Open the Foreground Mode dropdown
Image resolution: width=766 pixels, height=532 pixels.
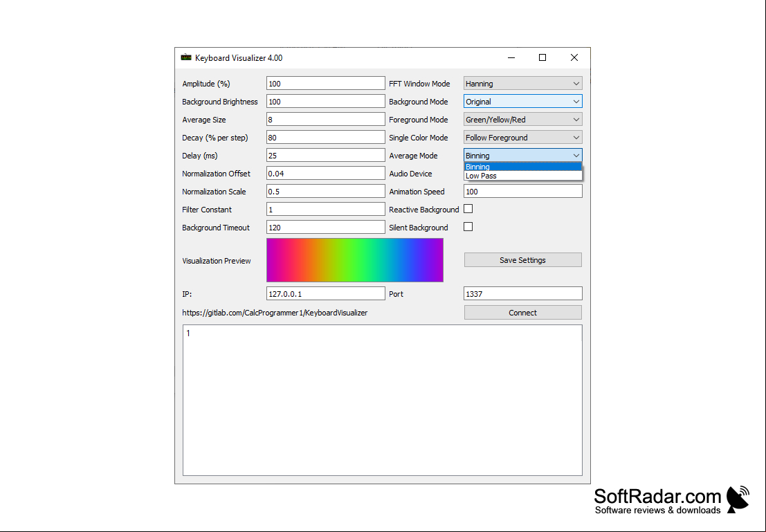(x=522, y=120)
